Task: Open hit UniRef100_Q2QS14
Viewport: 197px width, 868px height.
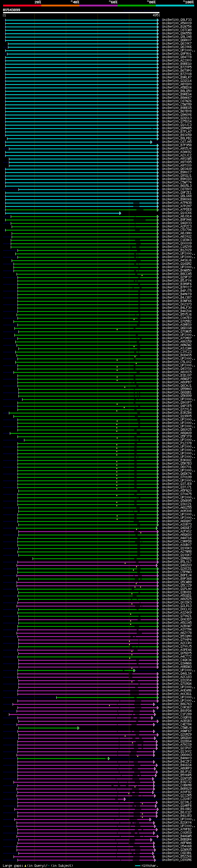Action: click(177, 81)
